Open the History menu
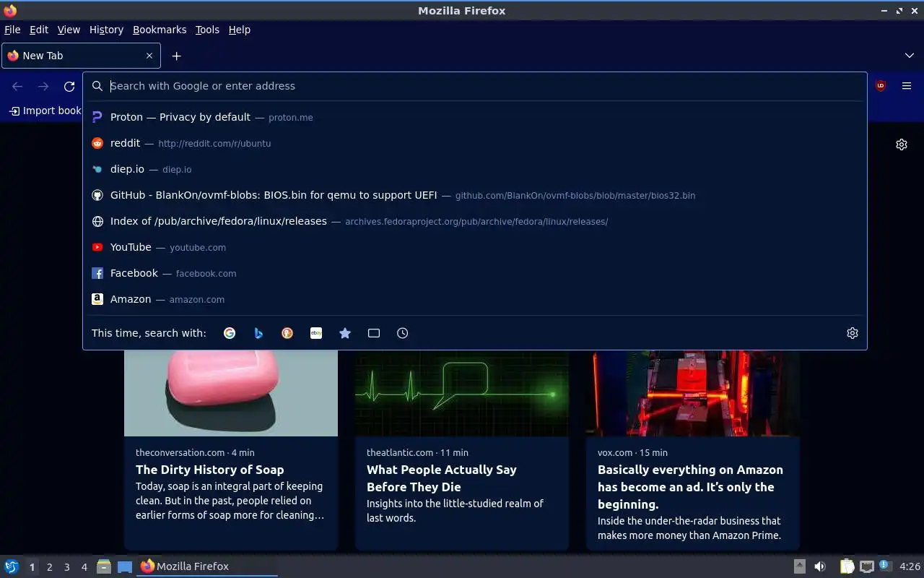Screen dimensions: 924x578 pyautogui.click(x=106, y=30)
